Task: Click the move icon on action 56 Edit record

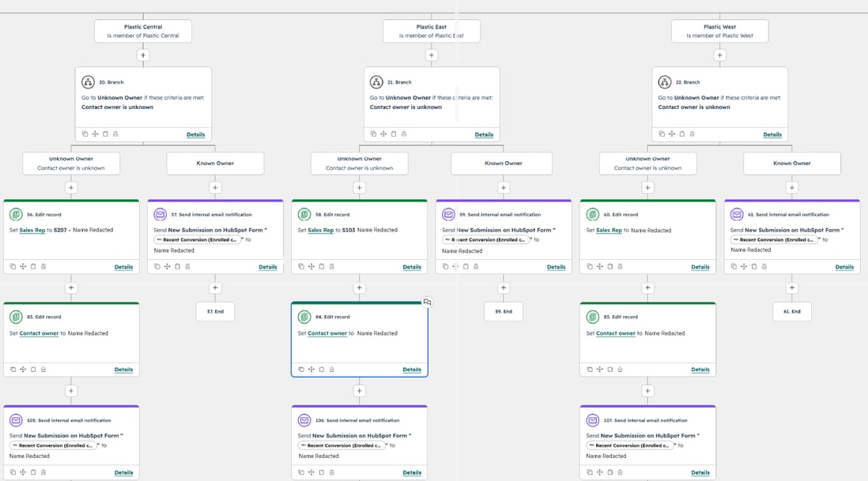Action: point(23,266)
